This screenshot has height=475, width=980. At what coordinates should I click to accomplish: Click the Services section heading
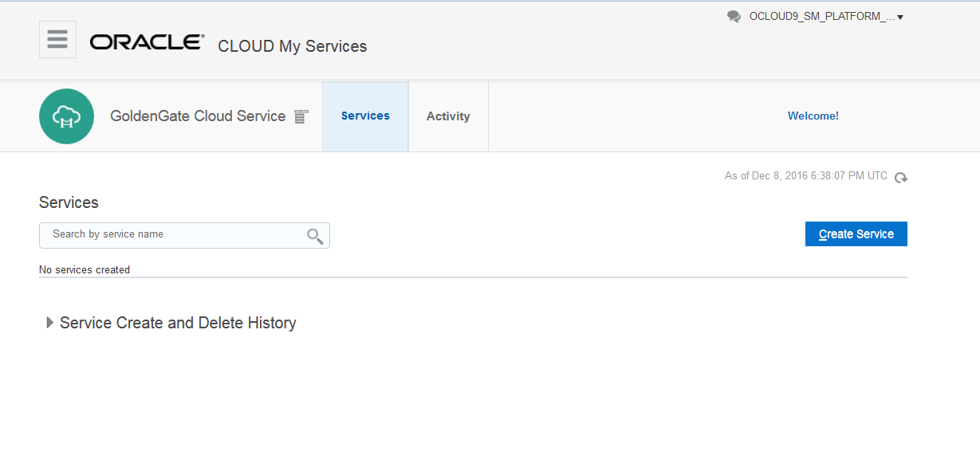pos(69,202)
